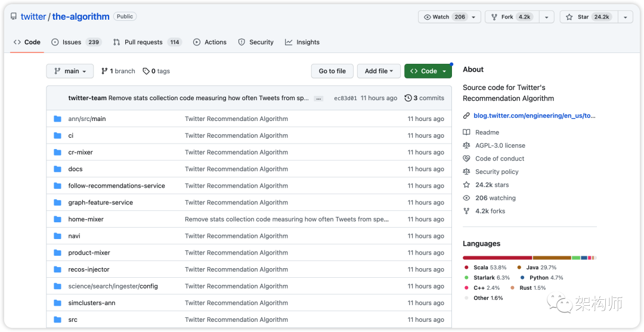The height and width of the screenshot is (332, 644).
Task: Click the folder icon for follow-recommendations-service
Action: [57, 186]
